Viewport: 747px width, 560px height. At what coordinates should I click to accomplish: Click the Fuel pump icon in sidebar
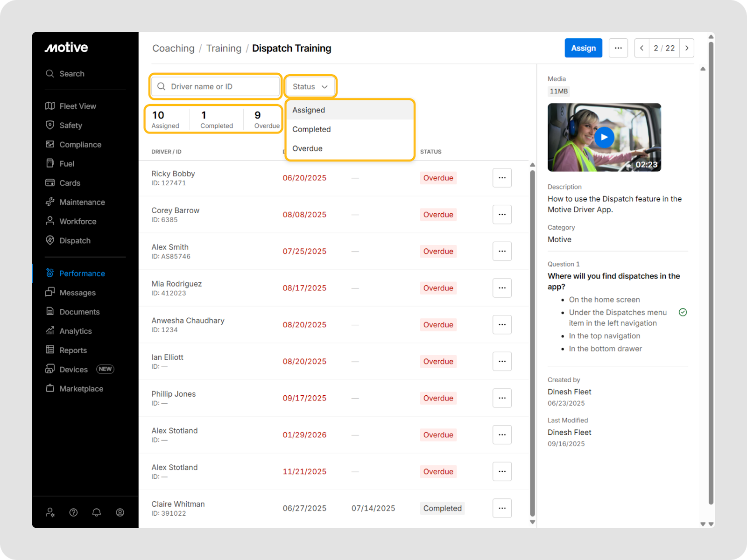pyautogui.click(x=50, y=163)
